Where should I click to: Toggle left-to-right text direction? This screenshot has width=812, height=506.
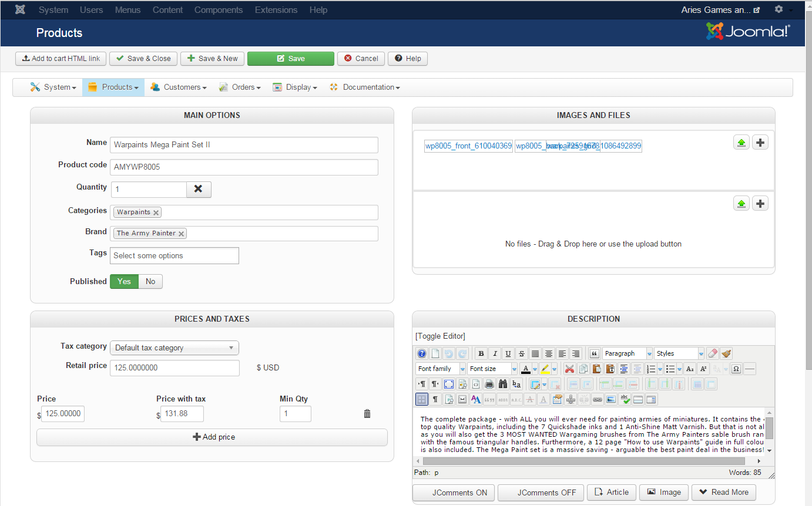click(x=422, y=384)
